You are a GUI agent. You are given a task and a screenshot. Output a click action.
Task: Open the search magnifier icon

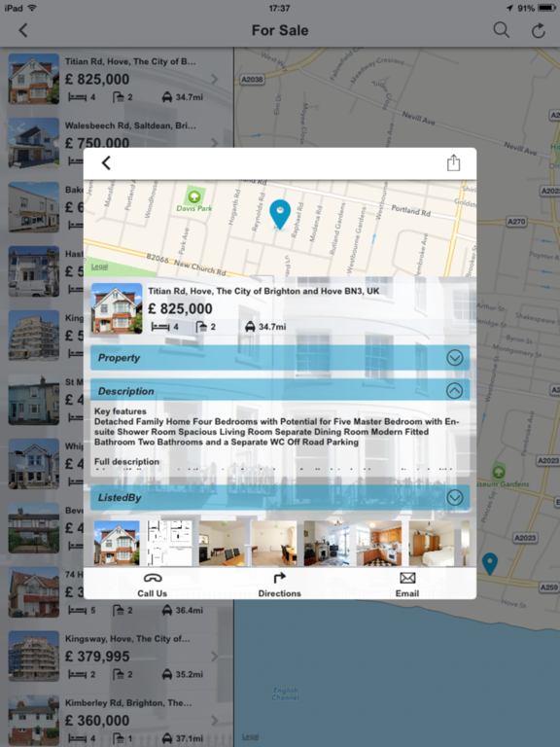pos(501,30)
